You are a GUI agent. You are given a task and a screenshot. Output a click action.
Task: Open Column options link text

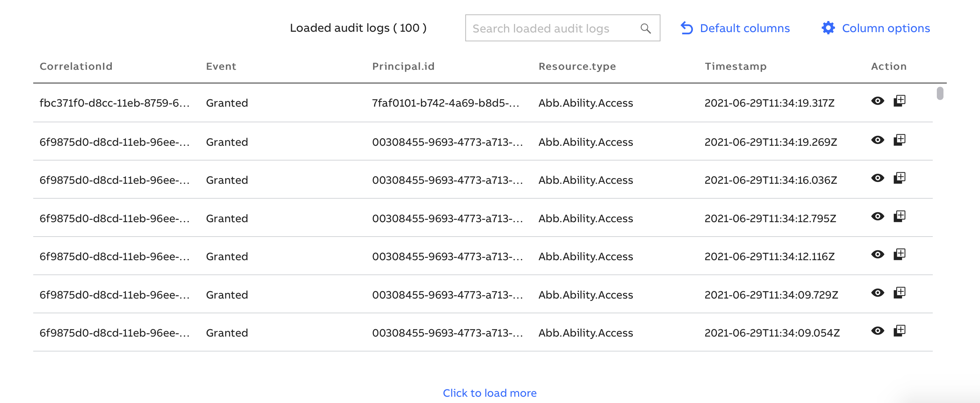point(886,28)
